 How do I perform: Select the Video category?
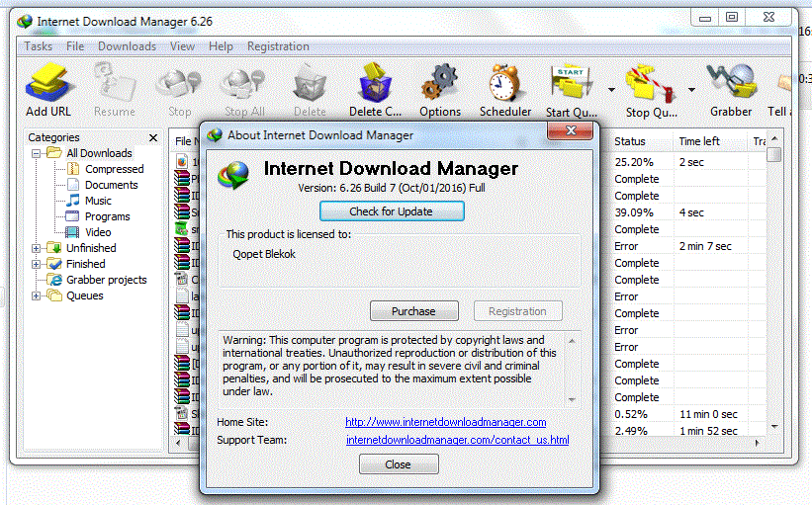click(98, 232)
